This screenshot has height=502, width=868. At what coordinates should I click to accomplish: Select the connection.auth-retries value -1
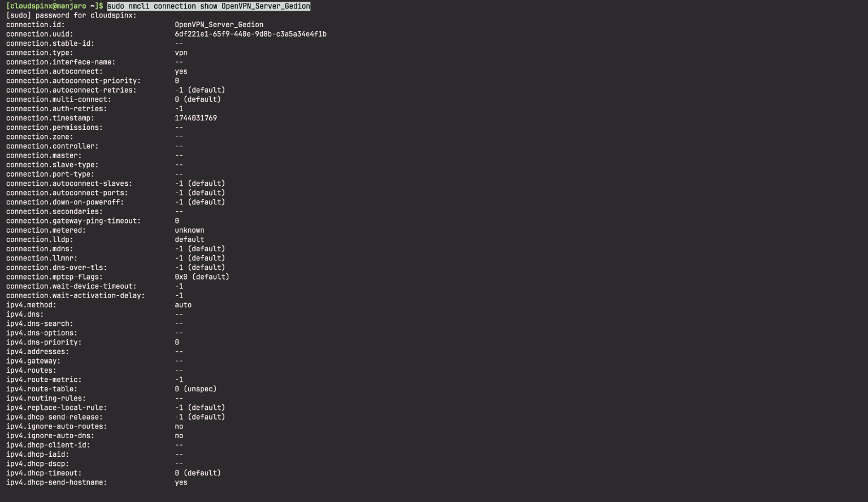pos(178,108)
